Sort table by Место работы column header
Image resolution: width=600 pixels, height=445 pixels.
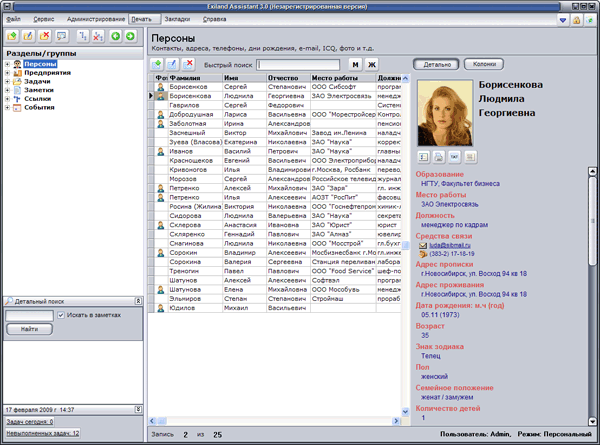pyautogui.click(x=343, y=78)
